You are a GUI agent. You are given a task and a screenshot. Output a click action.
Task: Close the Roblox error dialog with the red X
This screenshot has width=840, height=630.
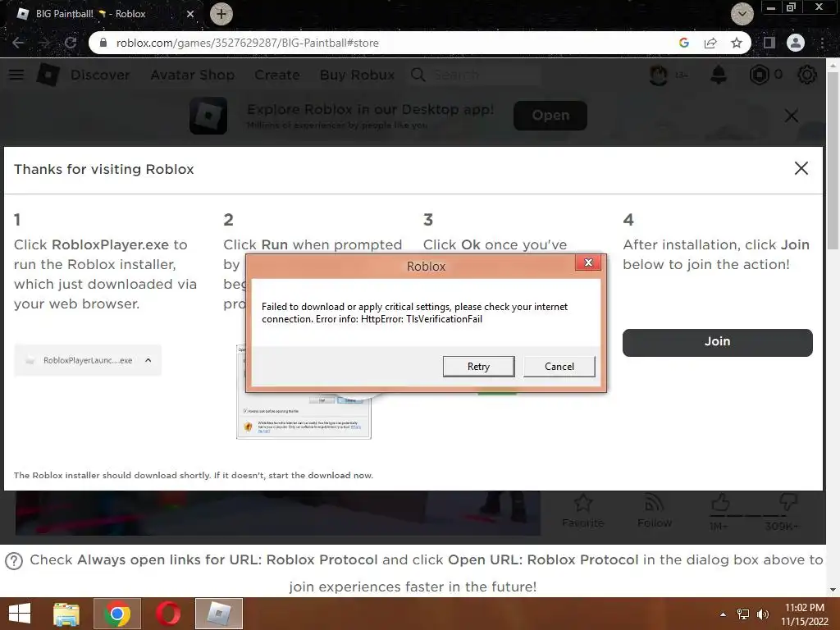(x=587, y=262)
